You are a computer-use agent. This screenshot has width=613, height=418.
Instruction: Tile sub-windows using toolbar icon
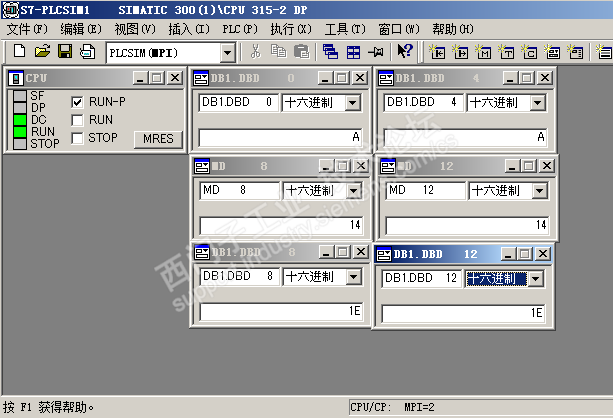tap(353, 51)
